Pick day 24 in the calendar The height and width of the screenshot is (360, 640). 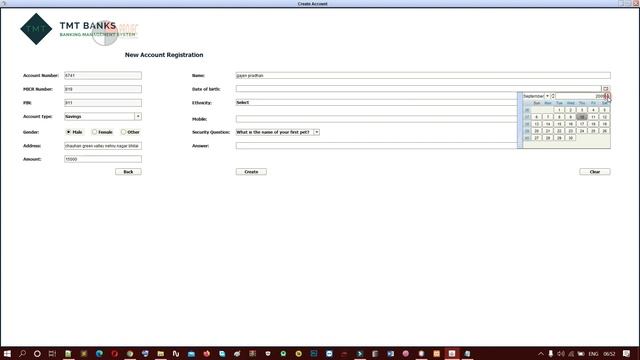coord(582,131)
